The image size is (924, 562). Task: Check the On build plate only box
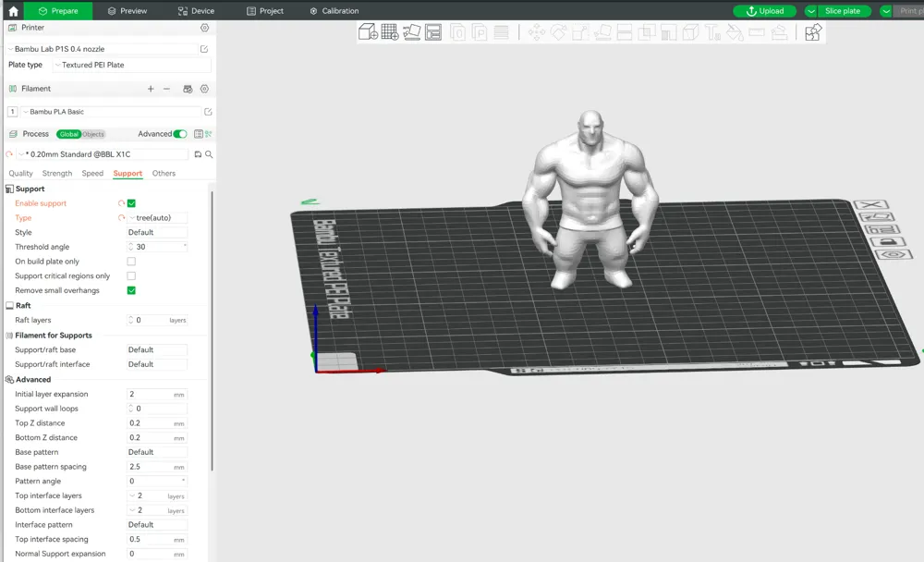tap(131, 262)
